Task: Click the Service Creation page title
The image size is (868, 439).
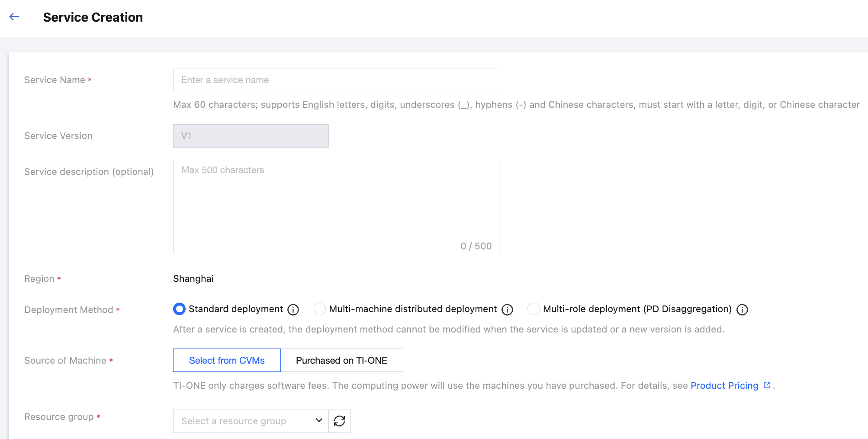Action: point(93,17)
